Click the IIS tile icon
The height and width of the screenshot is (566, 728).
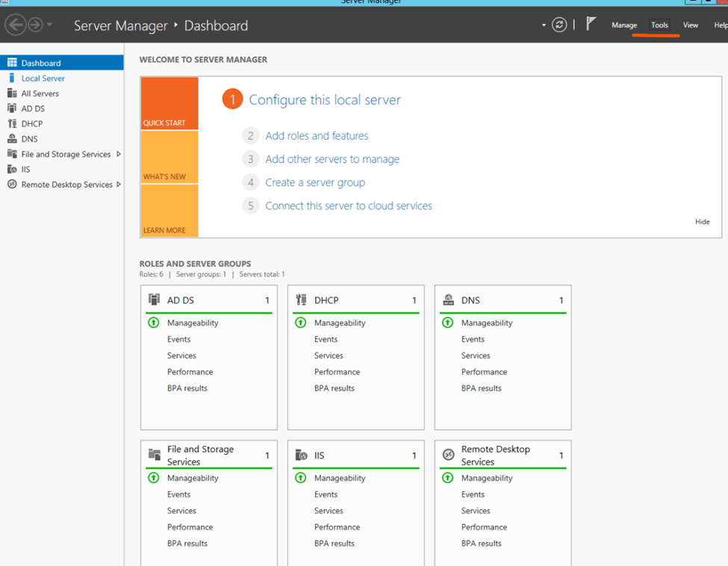[301, 455]
